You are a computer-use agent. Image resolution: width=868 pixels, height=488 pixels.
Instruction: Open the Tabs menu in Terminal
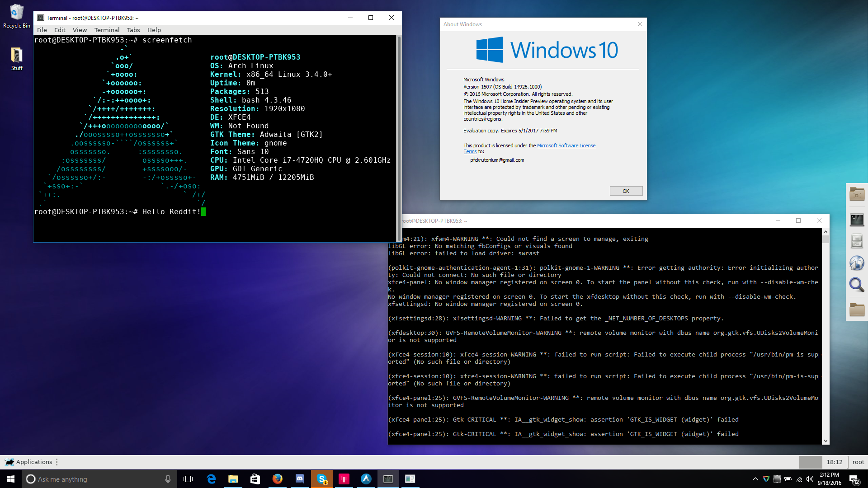click(133, 30)
